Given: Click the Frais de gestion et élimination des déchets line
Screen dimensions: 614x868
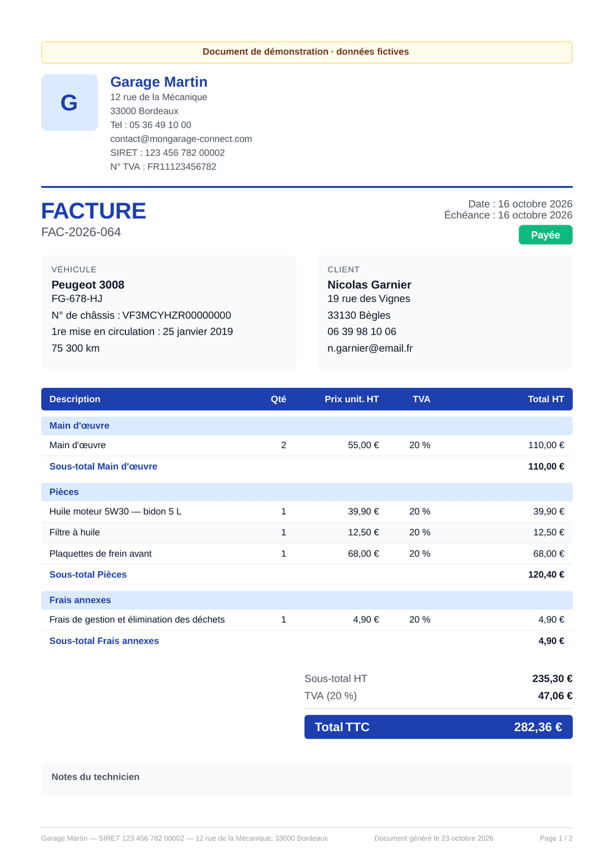Looking at the screenshot, I should [x=137, y=619].
